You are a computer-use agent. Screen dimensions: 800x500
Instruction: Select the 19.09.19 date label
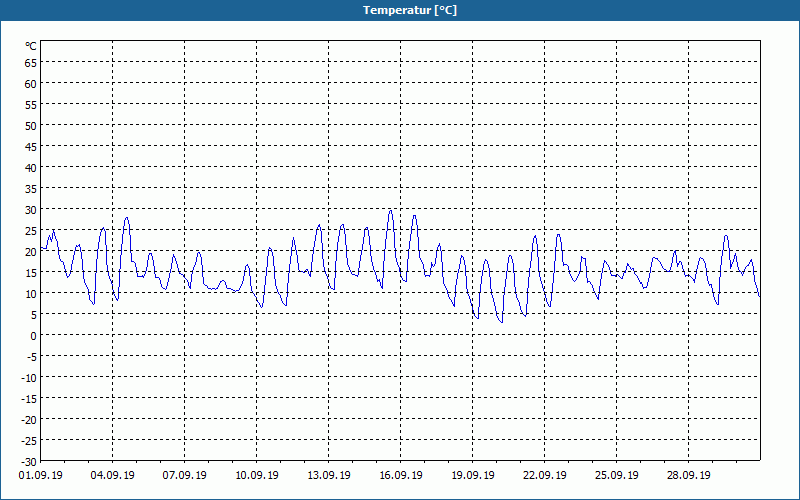point(472,475)
